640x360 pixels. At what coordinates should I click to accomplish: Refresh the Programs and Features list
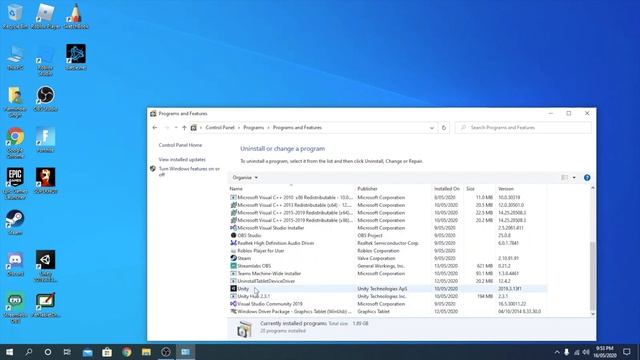pyautogui.click(x=444, y=128)
